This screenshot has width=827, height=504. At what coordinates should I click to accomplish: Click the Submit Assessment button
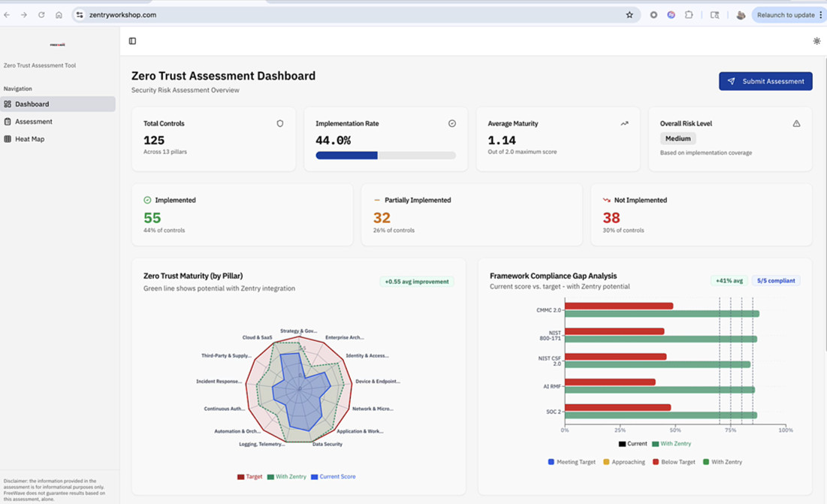pyautogui.click(x=765, y=81)
